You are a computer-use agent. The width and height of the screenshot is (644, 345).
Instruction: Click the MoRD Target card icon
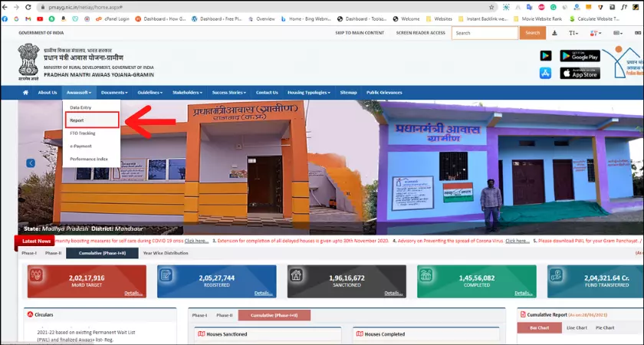click(36, 274)
